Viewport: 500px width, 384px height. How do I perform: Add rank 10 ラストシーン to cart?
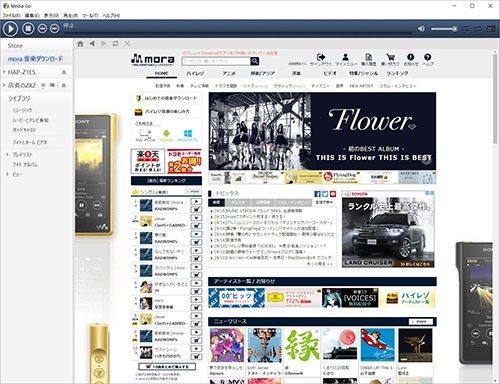click(196, 356)
